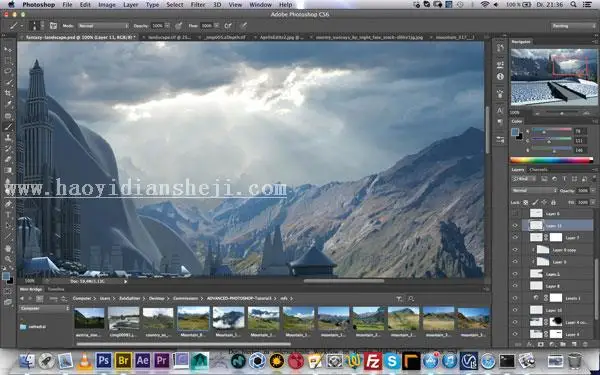Open the brush Mode dropdown in options bar

pyautogui.click(x=103, y=26)
